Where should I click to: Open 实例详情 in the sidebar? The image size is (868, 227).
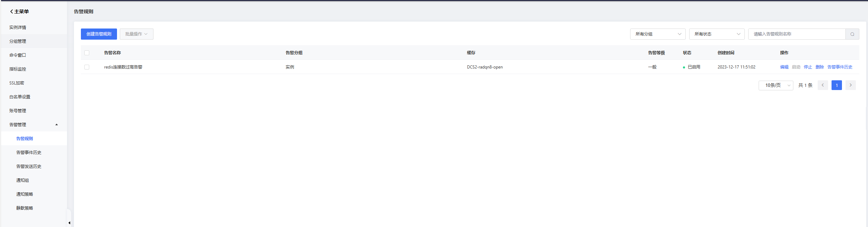tap(34, 27)
